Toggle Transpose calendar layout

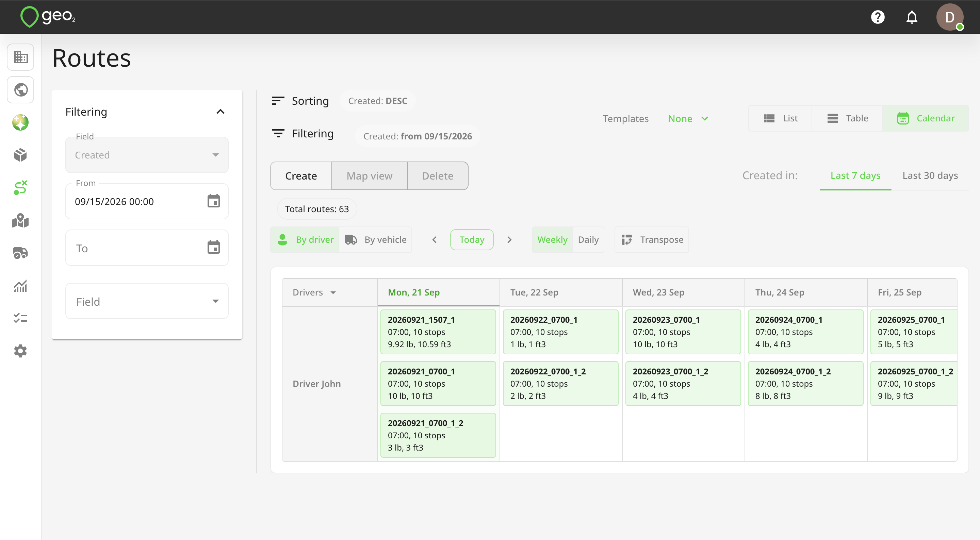coord(652,240)
